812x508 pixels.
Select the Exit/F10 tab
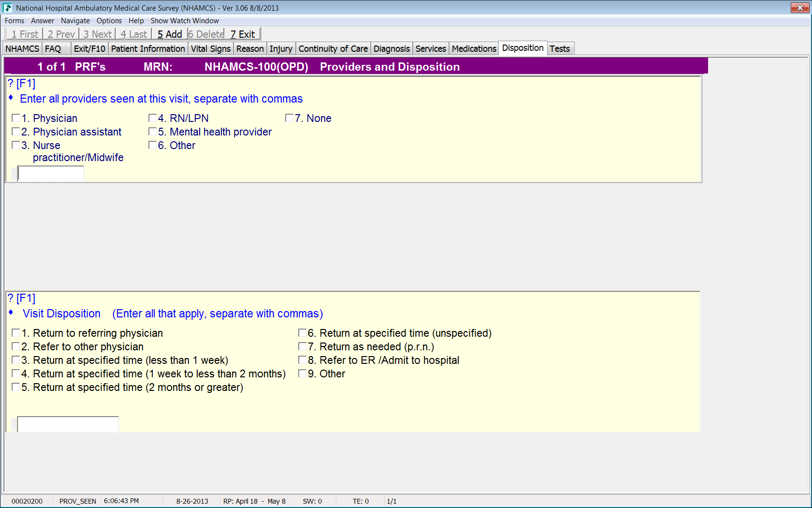pos(89,49)
